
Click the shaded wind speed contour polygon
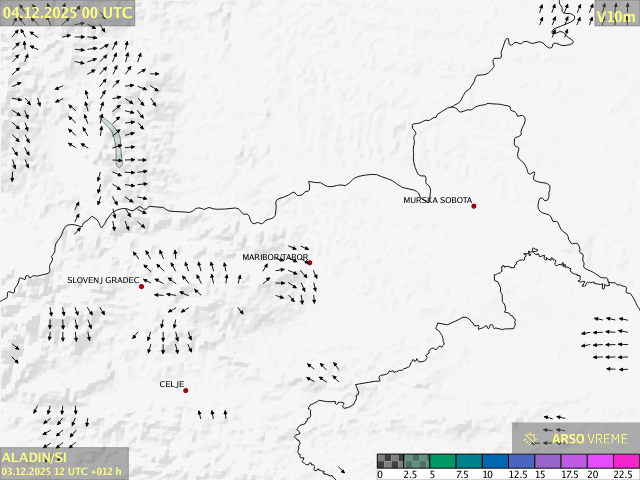pos(115,139)
